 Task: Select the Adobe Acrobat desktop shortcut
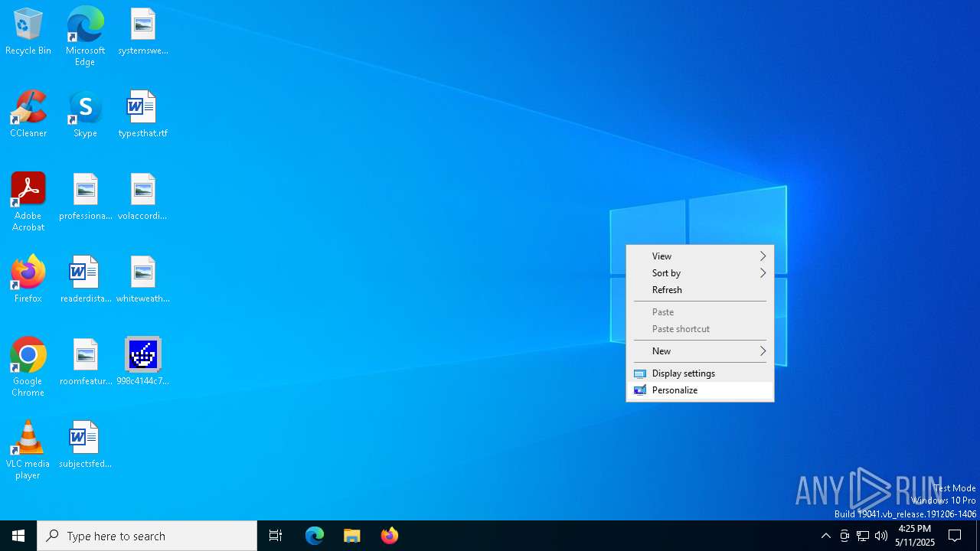pos(28,202)
